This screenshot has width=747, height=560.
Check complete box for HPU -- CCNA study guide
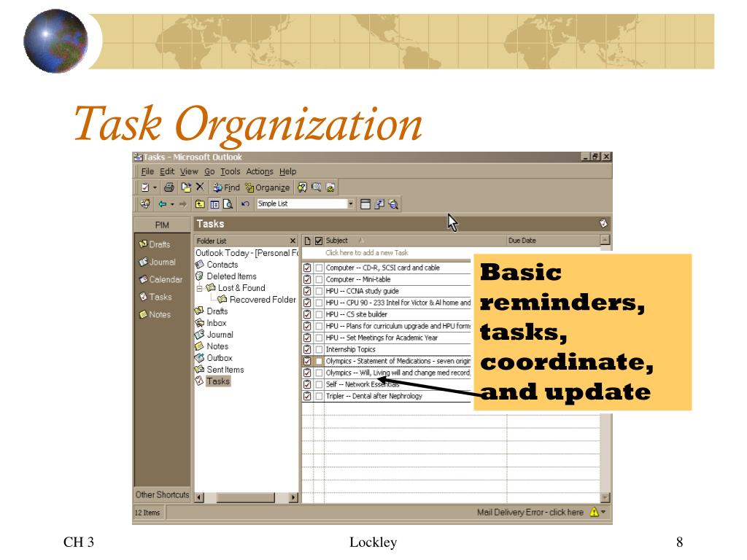pyautogui.click(x=319, y=291)
